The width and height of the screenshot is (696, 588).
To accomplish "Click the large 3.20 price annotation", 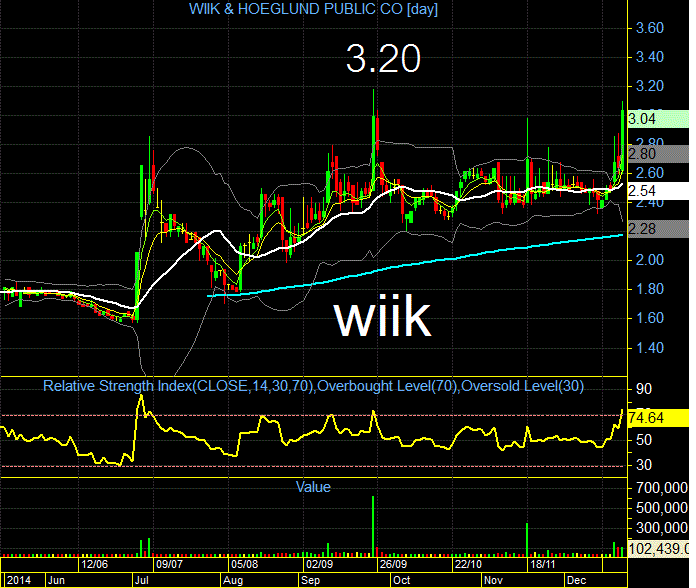I will click(x=383, y=58).
